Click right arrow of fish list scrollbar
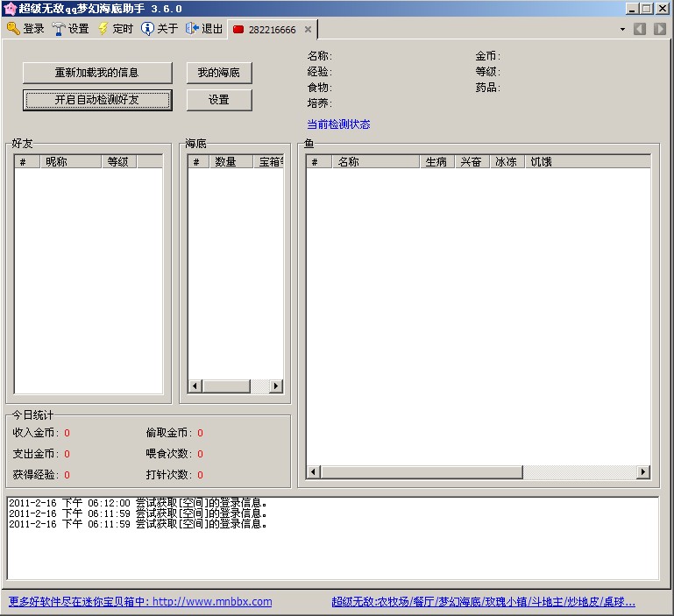 point(642,472)
